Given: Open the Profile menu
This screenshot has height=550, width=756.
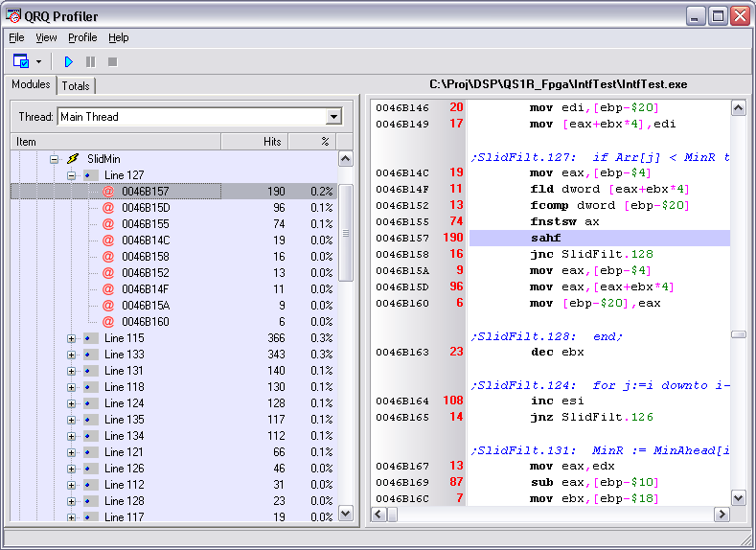Looking at the screenshot, I should [x=82, y=37].
